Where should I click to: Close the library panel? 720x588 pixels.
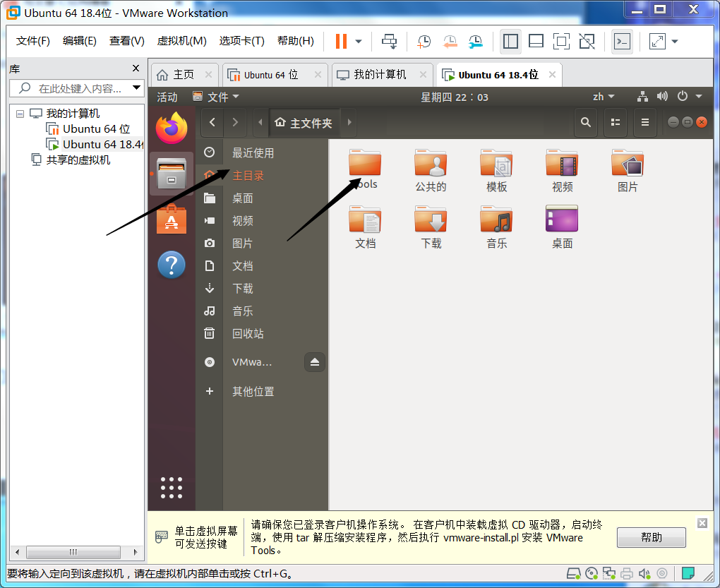coord(136,68)
